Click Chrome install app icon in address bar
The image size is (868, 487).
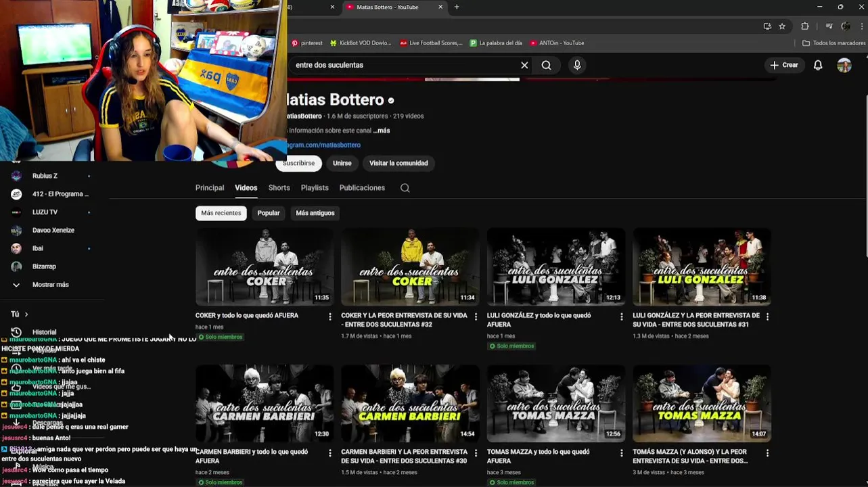coord(767,26)
